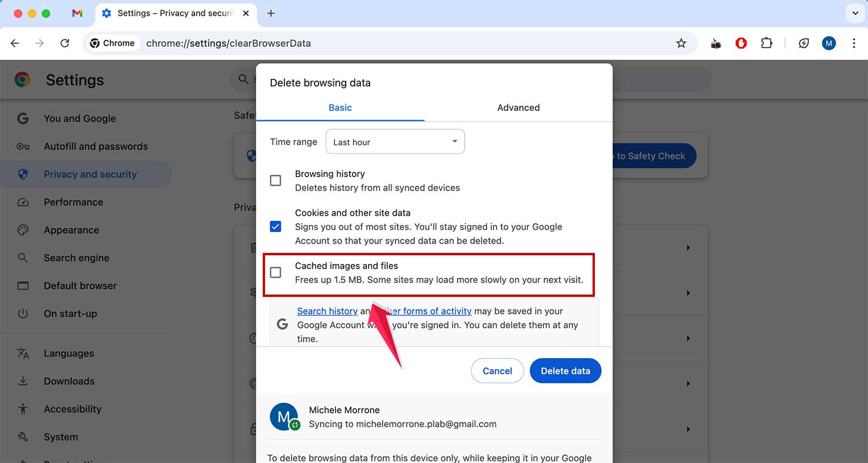Select the Downloads section in Settings sidebar
The image size is (868, 463).
68,381
